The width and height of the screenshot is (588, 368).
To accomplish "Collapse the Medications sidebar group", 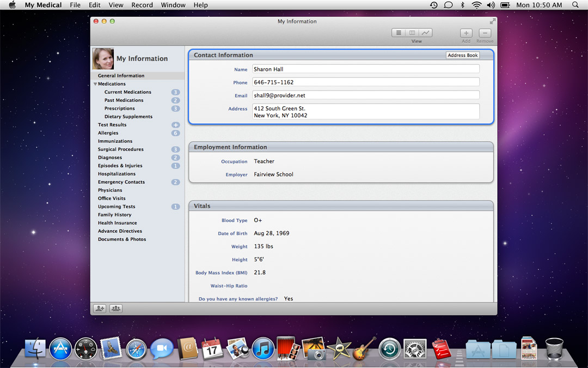I will tap(95, 84).
